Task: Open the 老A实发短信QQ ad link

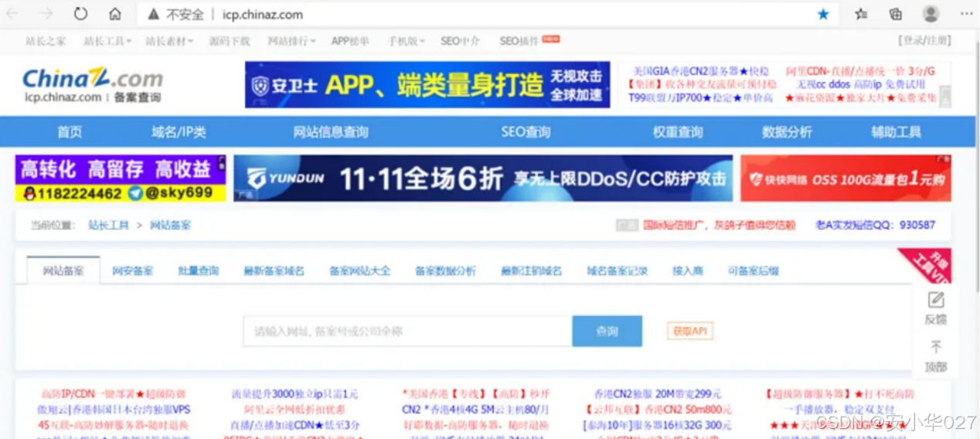Action: pos(875,225)
